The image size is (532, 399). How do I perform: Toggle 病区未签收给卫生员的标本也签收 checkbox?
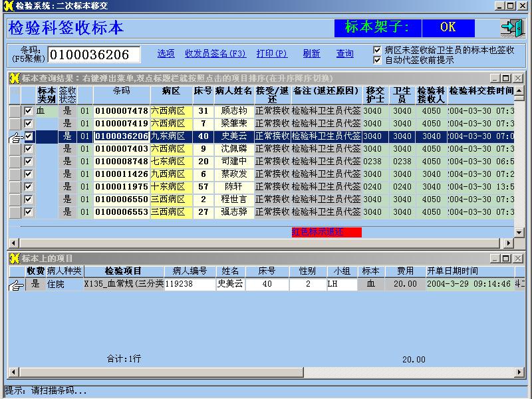377,50
